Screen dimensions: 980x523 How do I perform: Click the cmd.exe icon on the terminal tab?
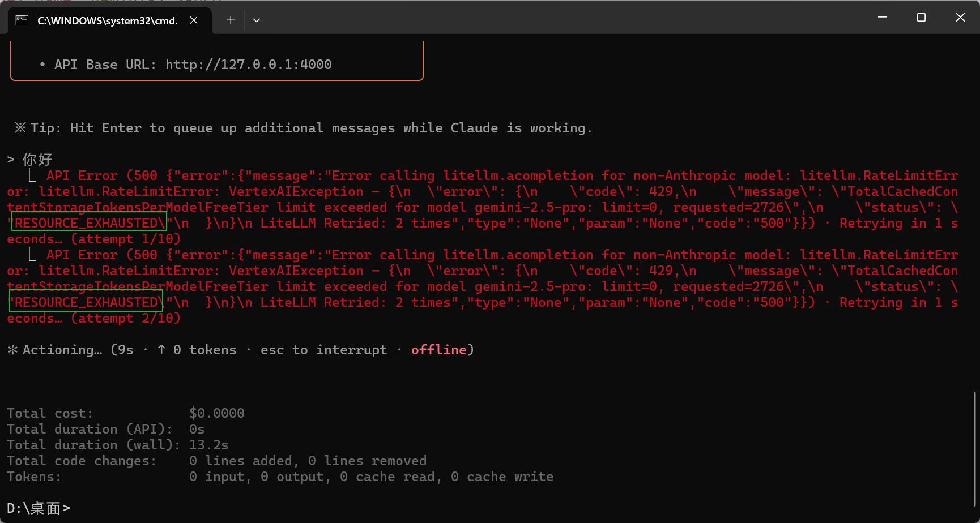(x=22, y=20)
